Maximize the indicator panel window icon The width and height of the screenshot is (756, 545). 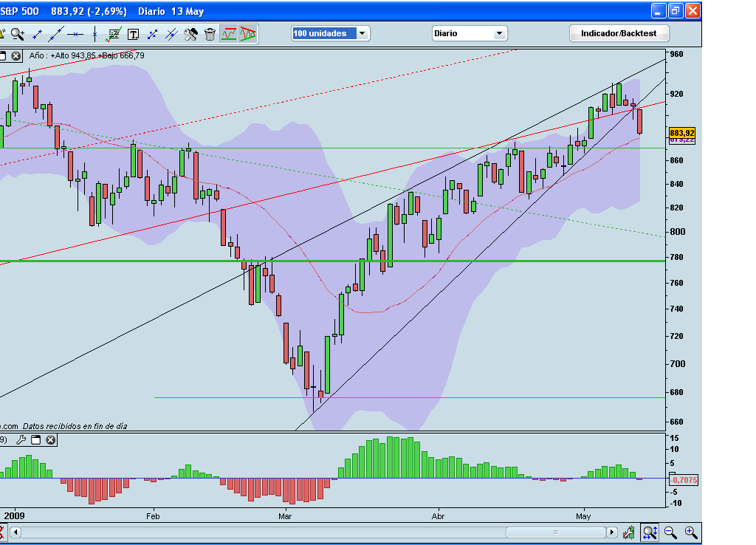[35, 440]
